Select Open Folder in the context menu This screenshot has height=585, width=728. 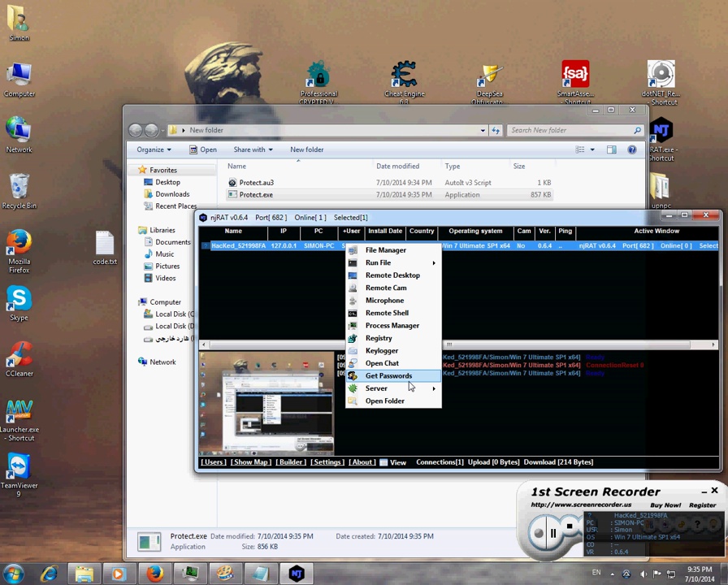[x=384, y=401]
